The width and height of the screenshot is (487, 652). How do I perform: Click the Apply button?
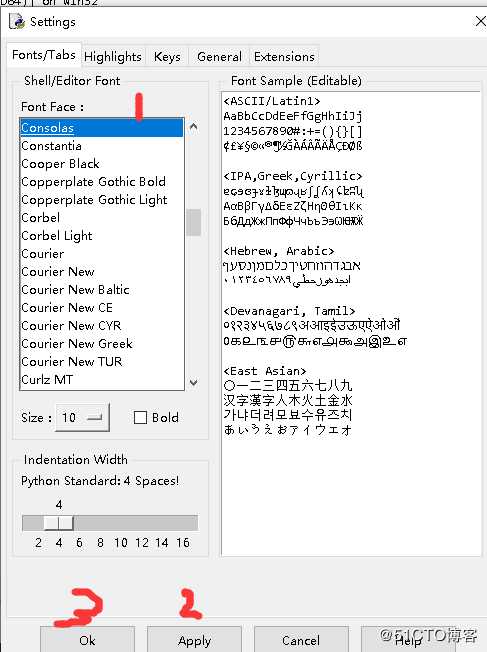point(194,640)
